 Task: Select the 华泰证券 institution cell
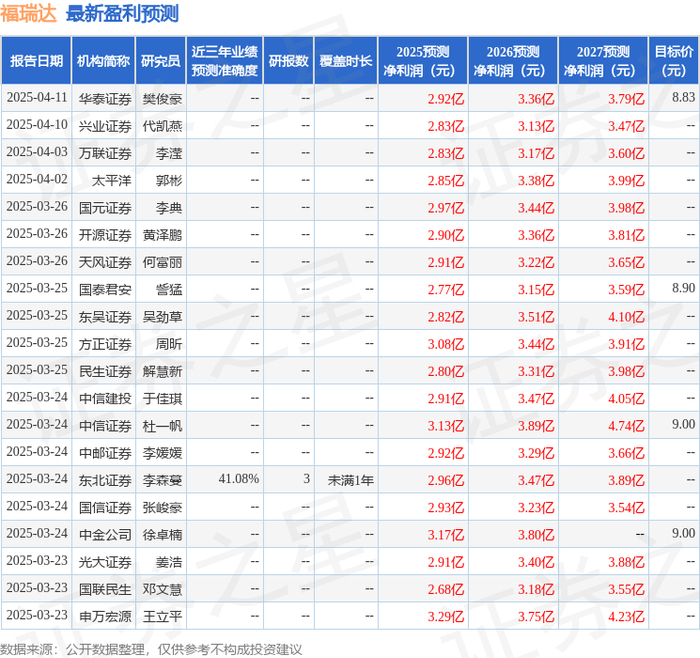click(x=105, y=99)
